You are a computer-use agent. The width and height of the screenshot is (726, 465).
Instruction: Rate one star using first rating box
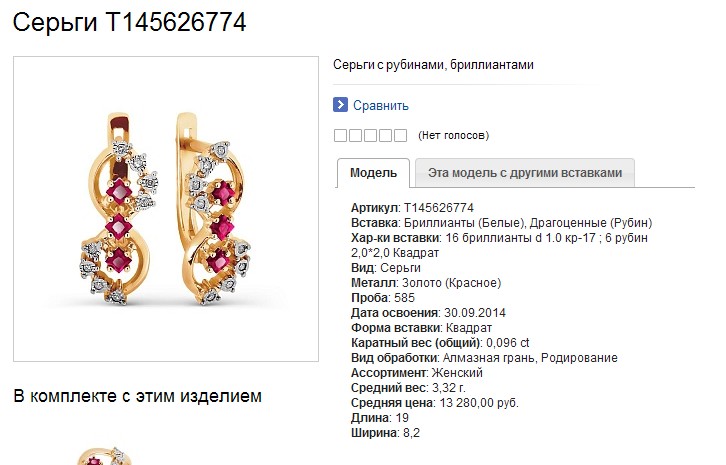click(x=340, y=135)
